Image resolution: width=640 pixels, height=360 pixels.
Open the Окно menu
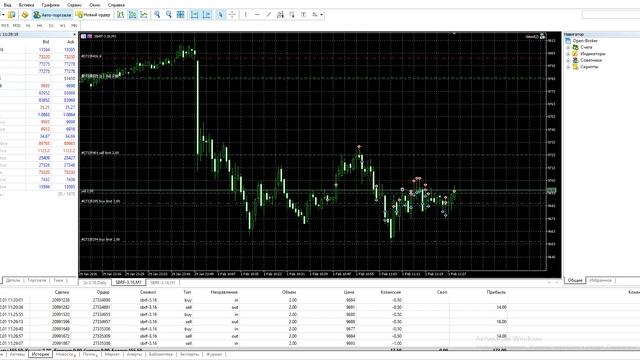[x=95, y=5]
